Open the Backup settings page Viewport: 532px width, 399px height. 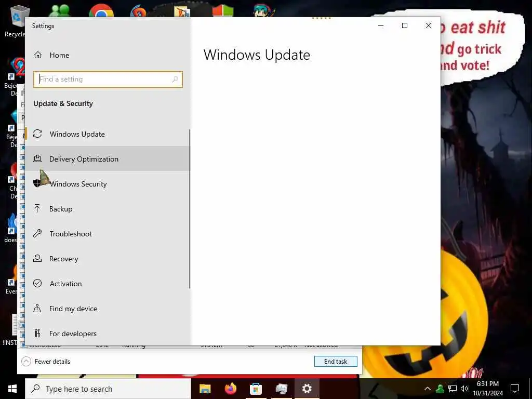coord(108,209)
